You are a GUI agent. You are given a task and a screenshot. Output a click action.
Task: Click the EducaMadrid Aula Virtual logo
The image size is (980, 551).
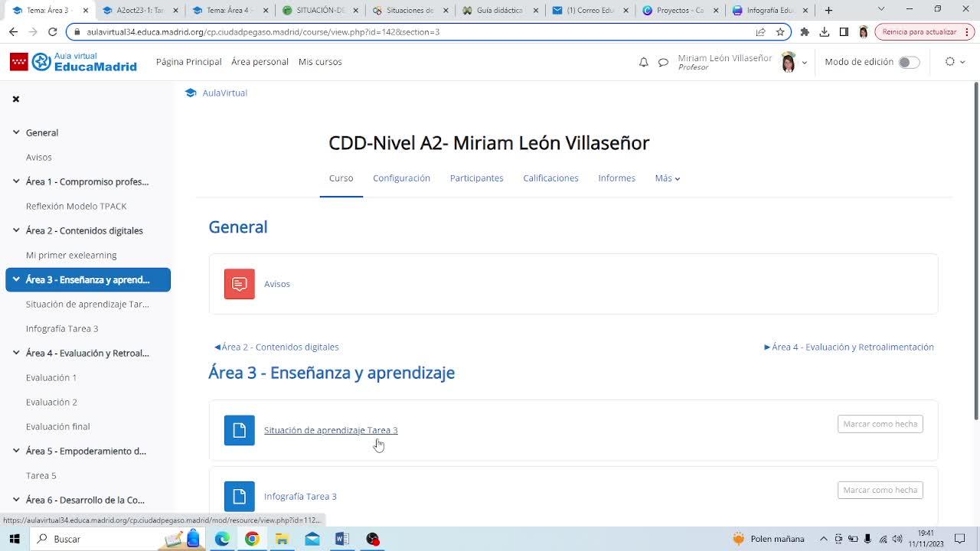coord(73,62)
